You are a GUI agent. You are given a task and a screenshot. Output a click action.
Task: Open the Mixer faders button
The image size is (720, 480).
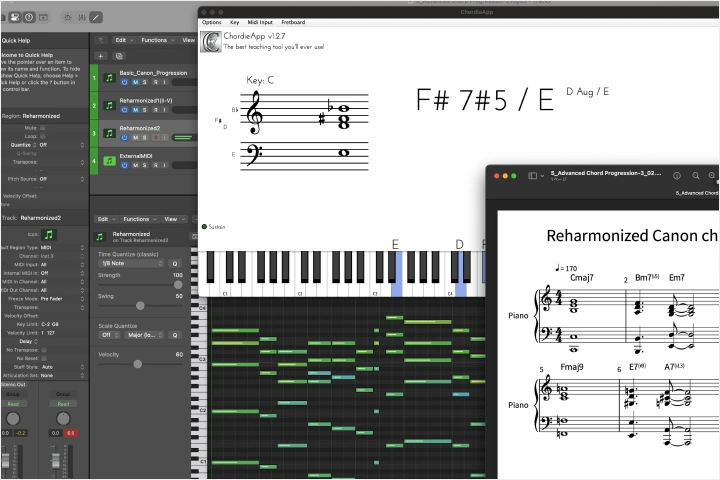click(x=82, y=17)
